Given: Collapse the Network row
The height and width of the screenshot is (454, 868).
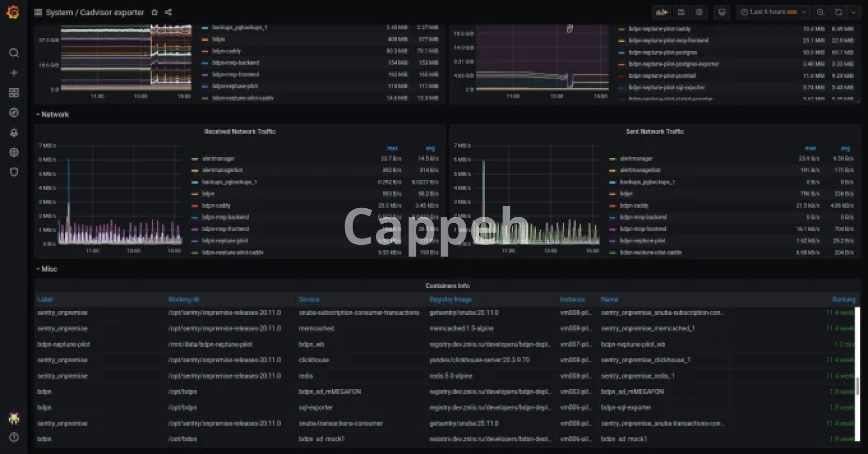Looking at the screenshot, I should click(x=55, y=115).
